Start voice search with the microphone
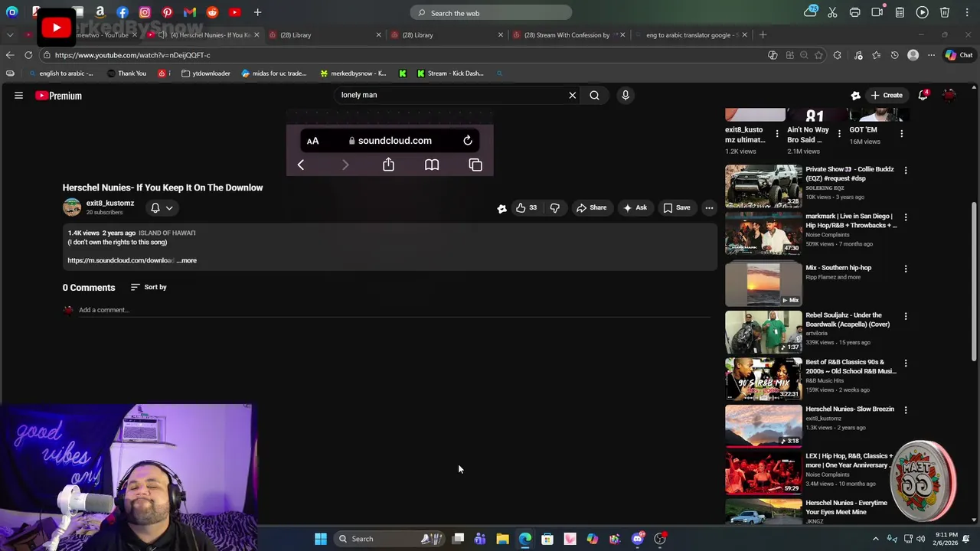Screen dimensions: 980x551 626,95
